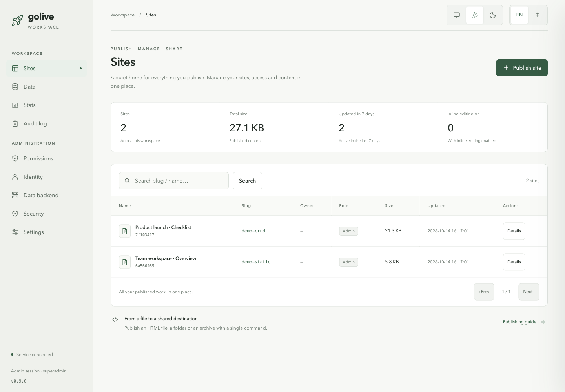
Task: Click the magnifier icon in search field
Action: [128, 181]
